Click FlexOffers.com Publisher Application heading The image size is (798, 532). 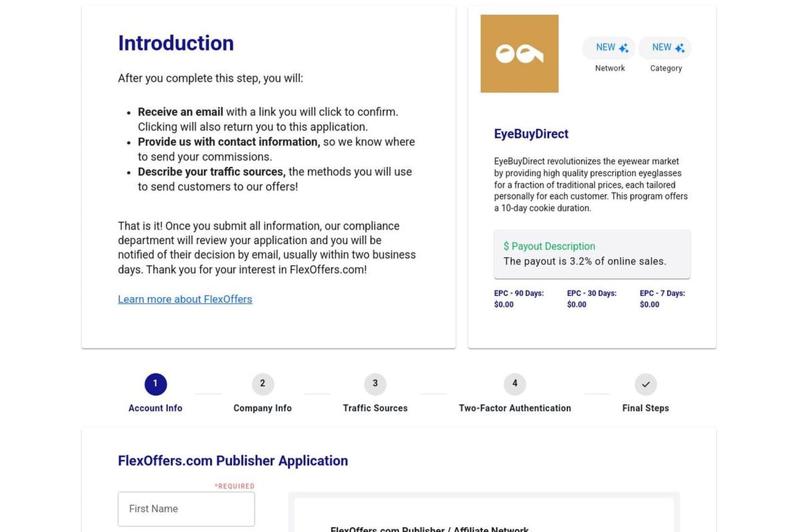tap(233, 461)
